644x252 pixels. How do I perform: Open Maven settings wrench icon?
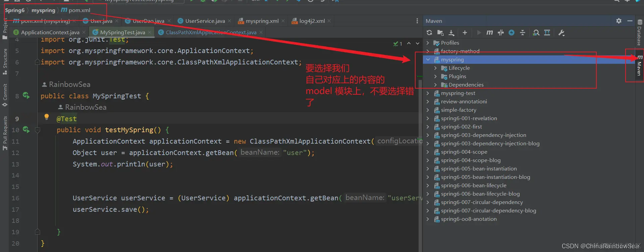coord(561,33)
